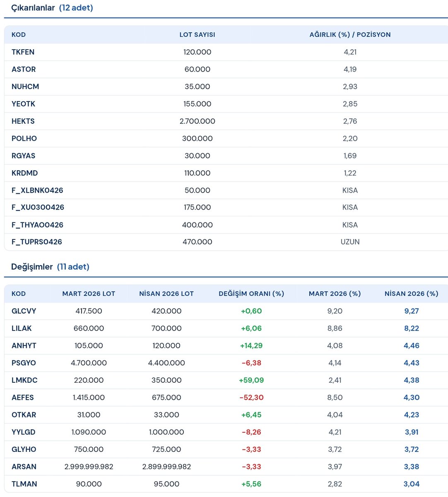The width and height of the screenshot is (448, 497).
Task: Select the ANHYT stock code
Action: coord(24,346)
